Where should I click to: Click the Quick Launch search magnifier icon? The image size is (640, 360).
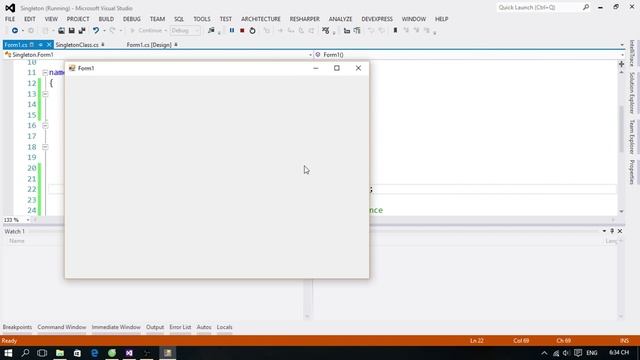coord(586,7)
